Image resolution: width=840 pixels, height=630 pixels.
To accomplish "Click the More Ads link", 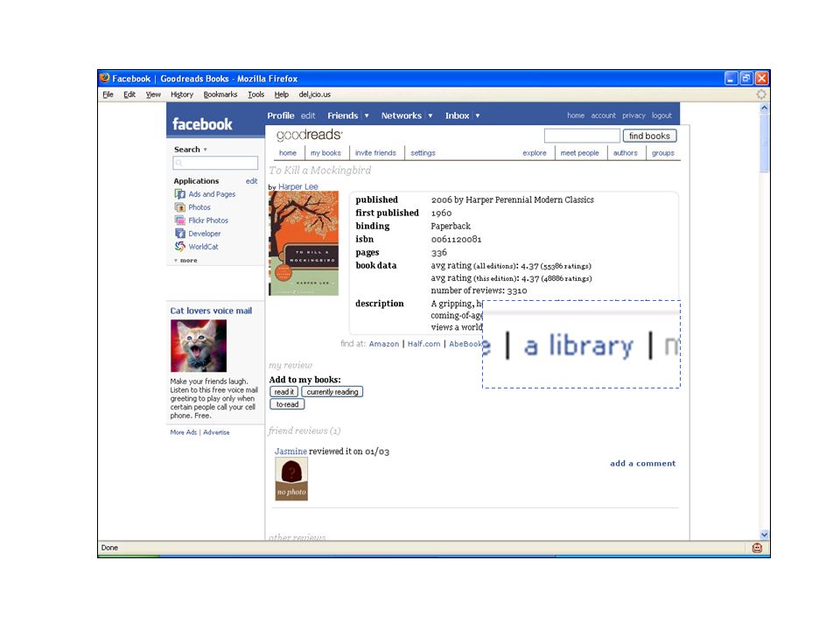I will coord(183,432).
